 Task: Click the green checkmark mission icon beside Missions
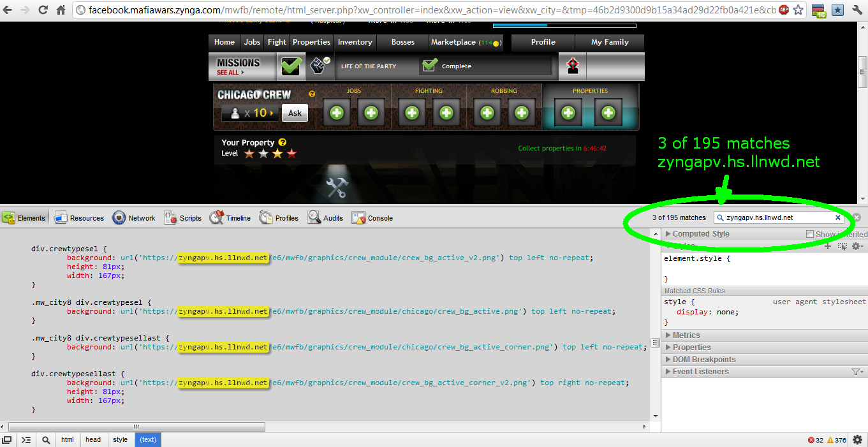[291, 66]
